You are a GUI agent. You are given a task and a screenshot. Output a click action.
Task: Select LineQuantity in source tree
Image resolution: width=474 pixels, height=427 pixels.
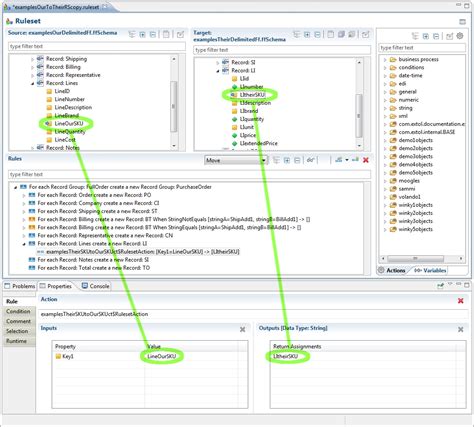(70, 132)
